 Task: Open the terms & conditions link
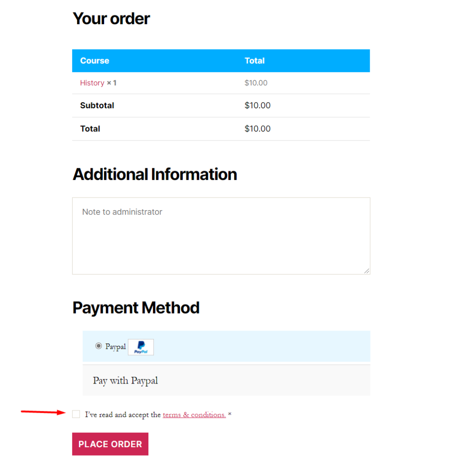(194, 415)
